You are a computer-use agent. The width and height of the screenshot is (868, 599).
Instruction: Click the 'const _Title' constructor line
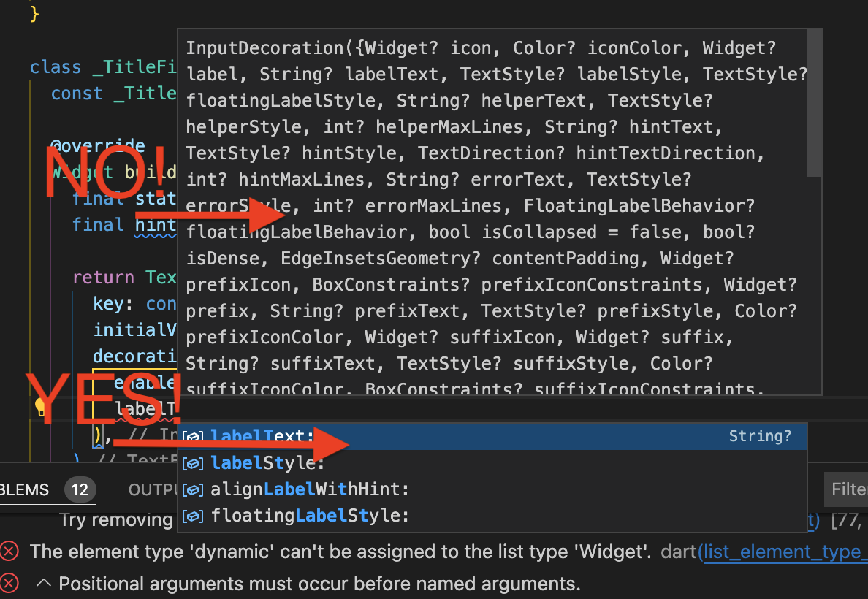coord(113,93)
